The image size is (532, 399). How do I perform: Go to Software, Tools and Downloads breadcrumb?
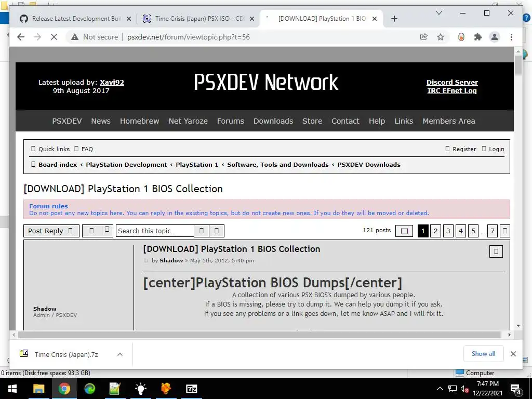(x=277, y=165)
